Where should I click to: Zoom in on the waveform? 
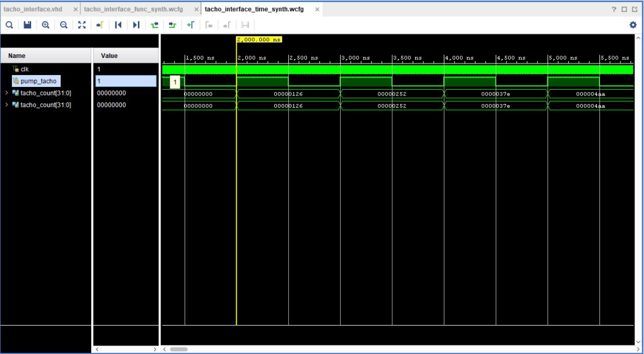[x=46, y=25]
